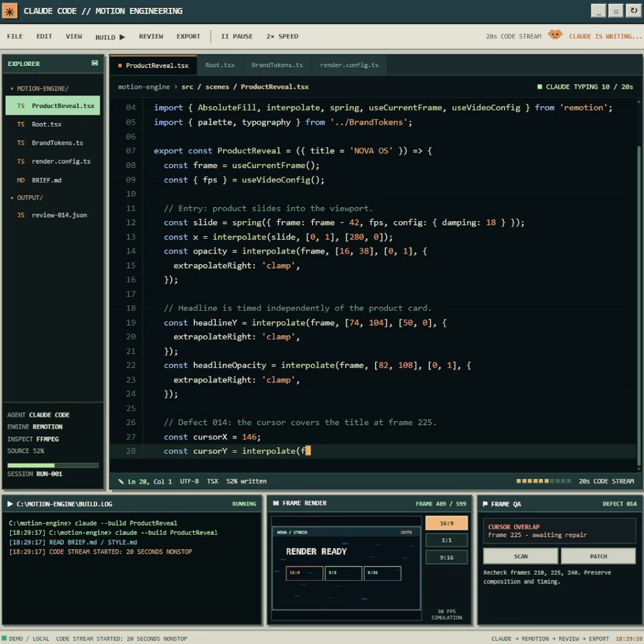Open BRIEF.md in explorer tree
Screen dimensions: 644x644
[52, 180]
